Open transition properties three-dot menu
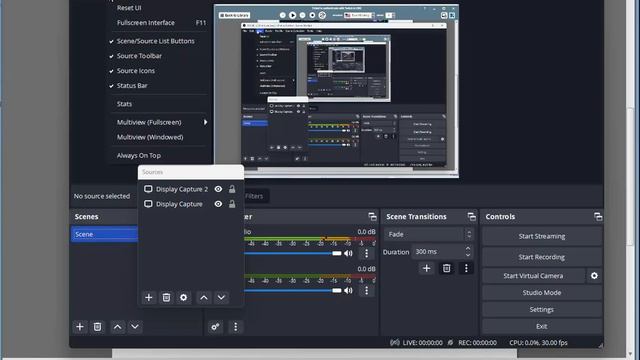 pos(466,268)
